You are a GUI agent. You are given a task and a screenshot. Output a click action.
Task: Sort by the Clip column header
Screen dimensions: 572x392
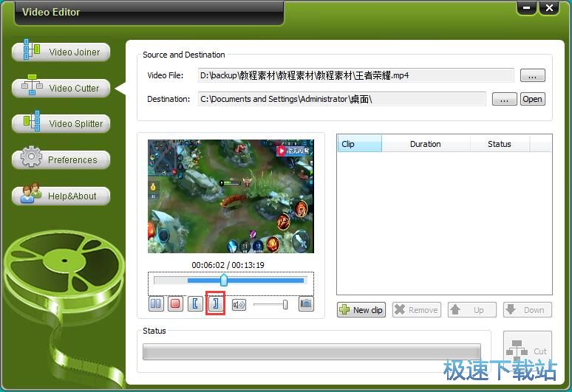(359, 144)
